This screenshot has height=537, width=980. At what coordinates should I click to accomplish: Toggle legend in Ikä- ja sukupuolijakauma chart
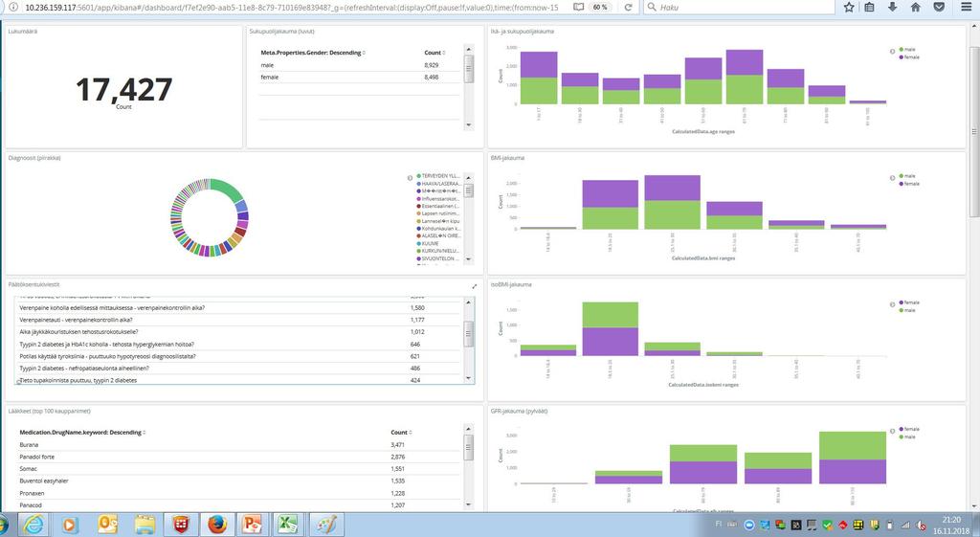click(892, 52)
